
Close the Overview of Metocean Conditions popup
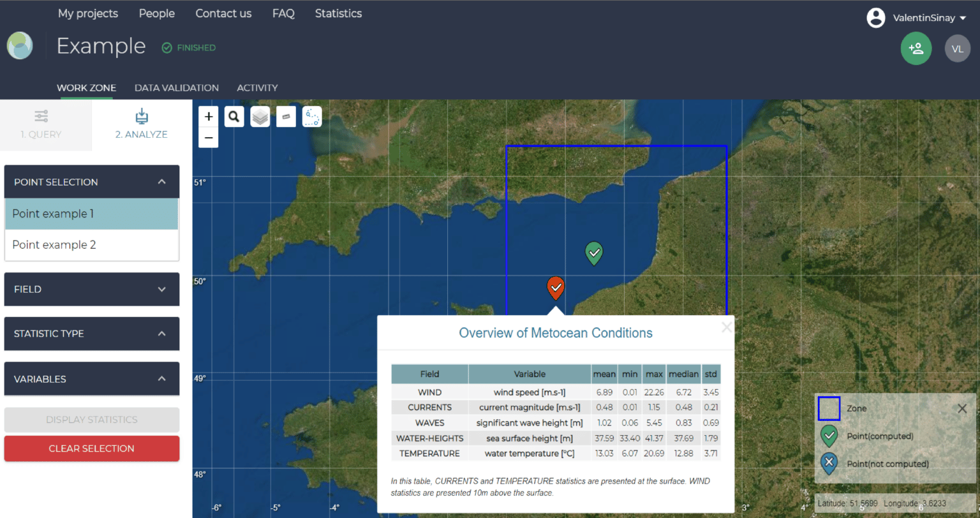tap(726, 327)
